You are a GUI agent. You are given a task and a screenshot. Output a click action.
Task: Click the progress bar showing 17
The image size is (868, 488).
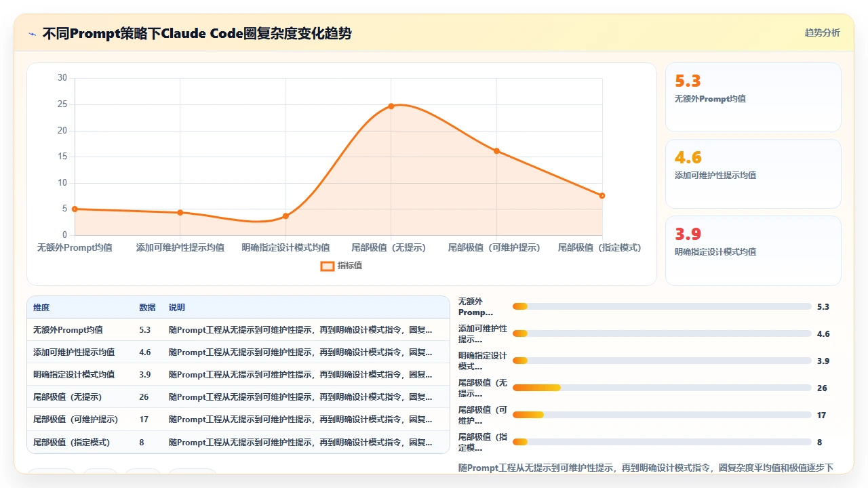[662, 415]
